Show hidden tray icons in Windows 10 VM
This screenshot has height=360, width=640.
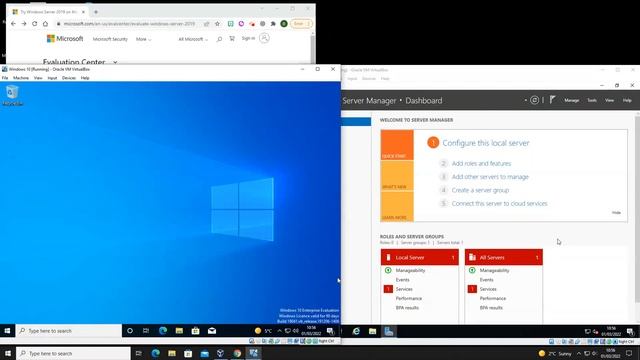pyautogui.click(x=280, y=331)
